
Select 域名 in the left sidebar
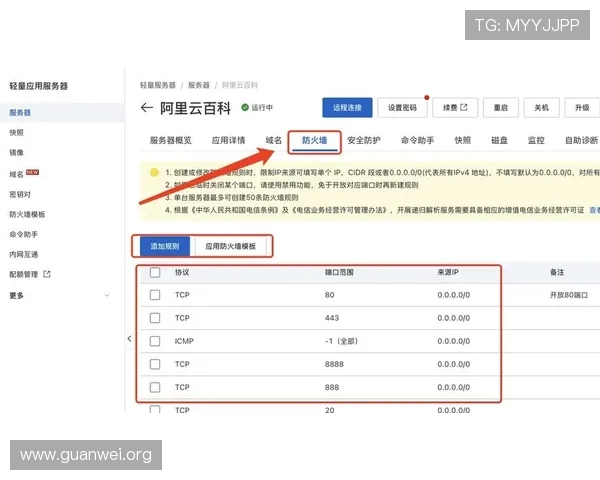coord(16,174)
